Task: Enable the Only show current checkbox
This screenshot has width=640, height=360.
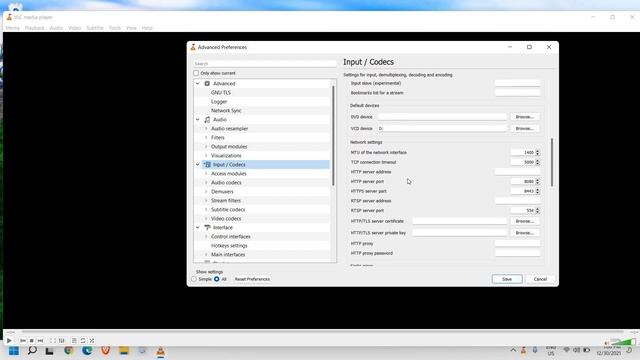Action: pos(196,73)
